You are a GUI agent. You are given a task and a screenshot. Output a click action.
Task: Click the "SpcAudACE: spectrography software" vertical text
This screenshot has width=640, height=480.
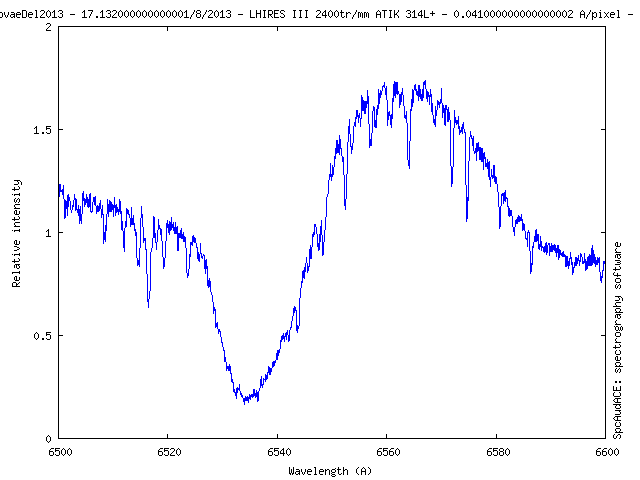tap(618, 340)
